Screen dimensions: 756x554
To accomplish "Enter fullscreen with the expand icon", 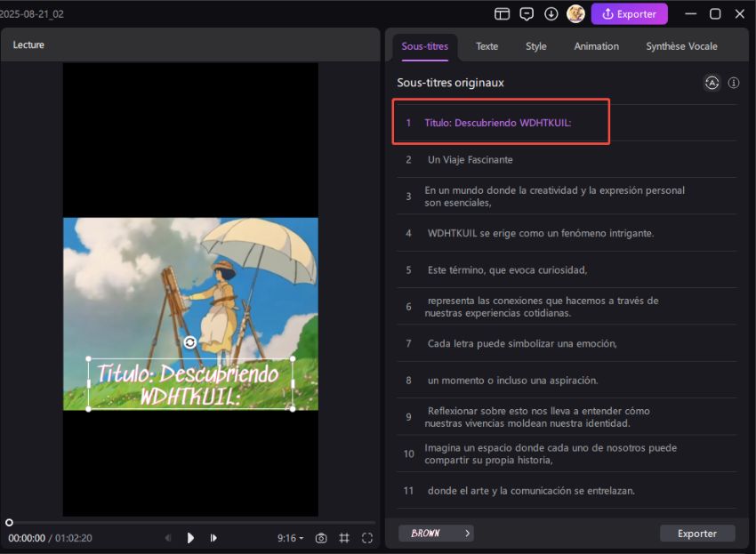I will [x=367, y=538].
